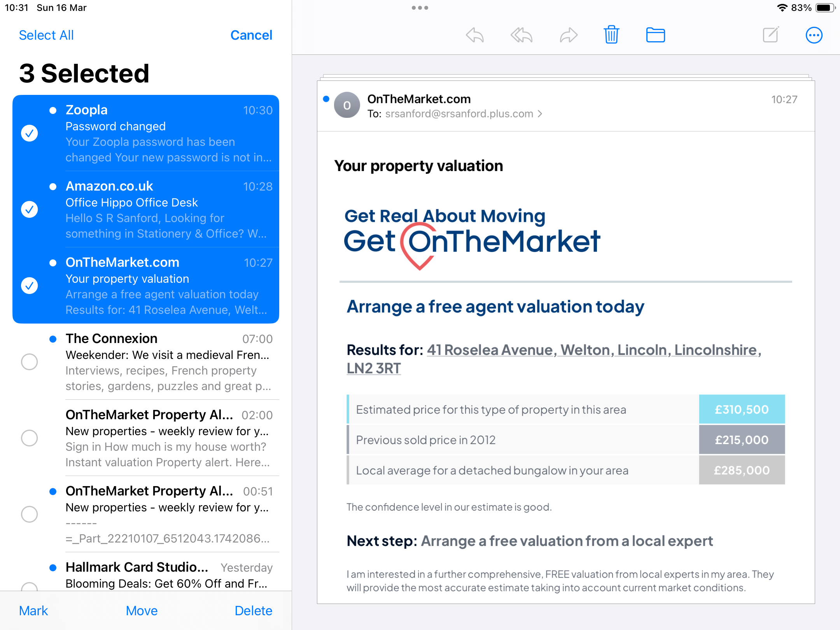840x630 pixels.
Task: Tap the clock 10:31 in status bar
Action: (x=16, y=8)
